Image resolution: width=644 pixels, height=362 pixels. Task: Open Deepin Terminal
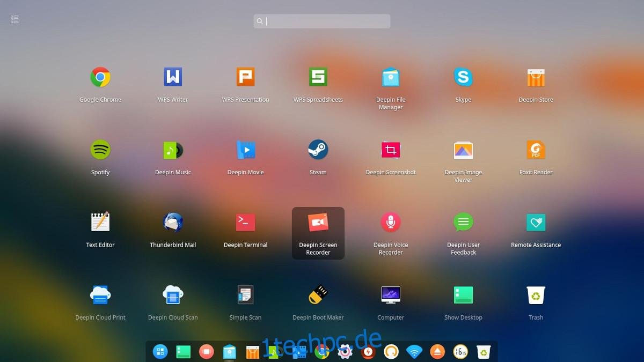click(x=245, y=221)
